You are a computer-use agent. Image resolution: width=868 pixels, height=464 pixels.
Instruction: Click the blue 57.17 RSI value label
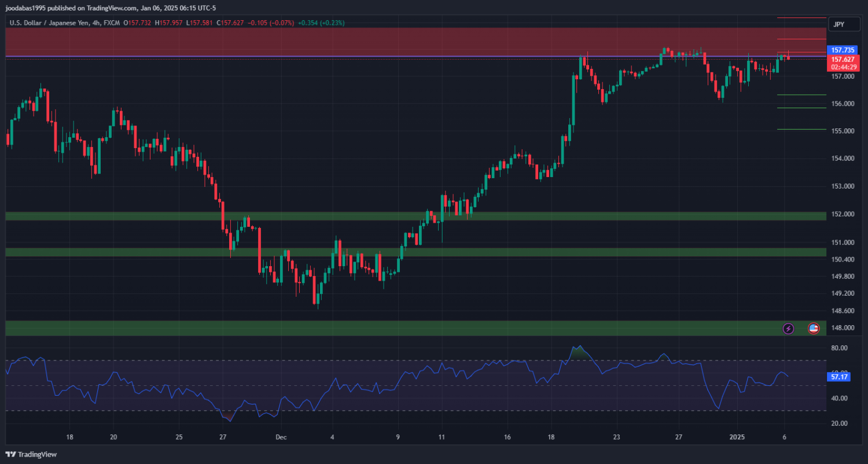point(839,377)
